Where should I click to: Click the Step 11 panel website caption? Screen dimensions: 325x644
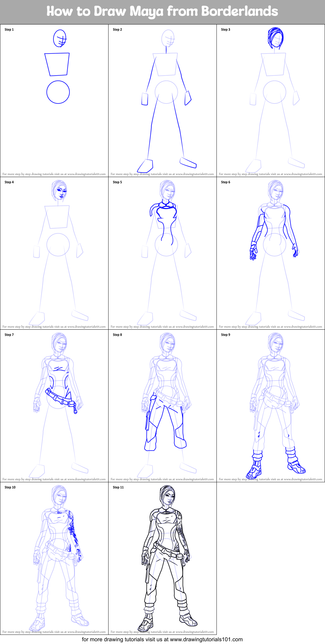[x=162, y=632]
